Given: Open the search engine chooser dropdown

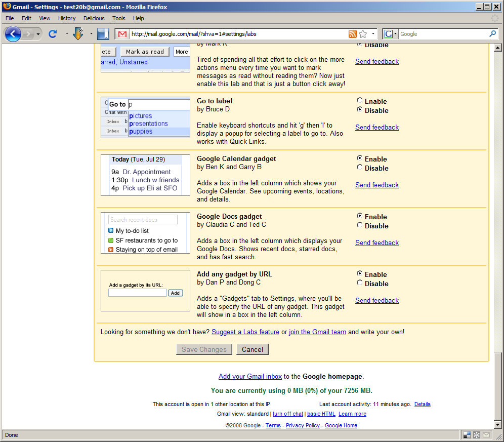Looking at the screenshot, I should (395, 34).
